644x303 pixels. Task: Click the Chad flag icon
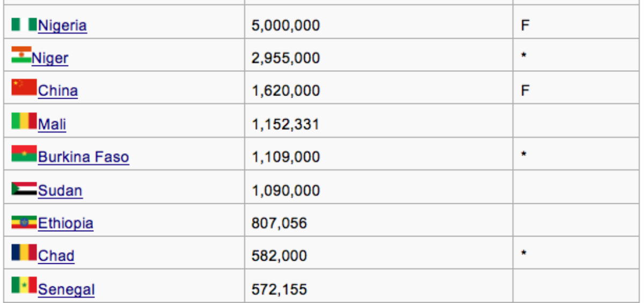[x=24, y=252]
